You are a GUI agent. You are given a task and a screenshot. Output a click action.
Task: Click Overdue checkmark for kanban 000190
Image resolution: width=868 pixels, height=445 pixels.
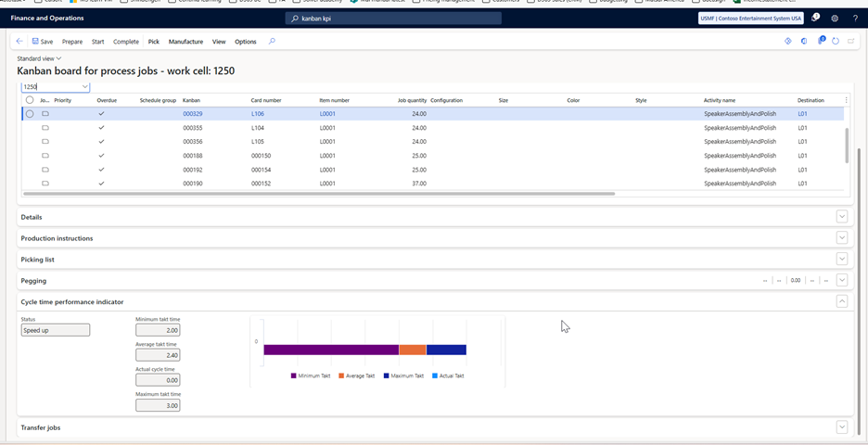pyautogui.click(x=101, y=184)
